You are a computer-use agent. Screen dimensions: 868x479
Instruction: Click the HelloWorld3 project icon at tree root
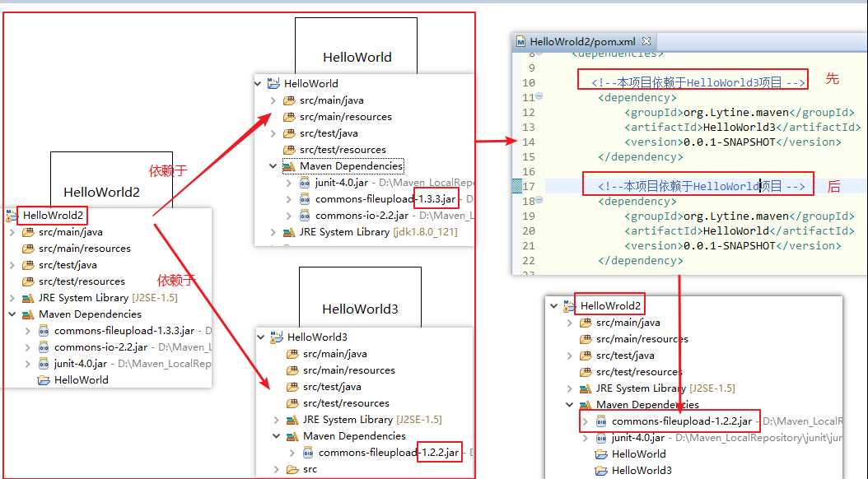(x=276, y=337)
